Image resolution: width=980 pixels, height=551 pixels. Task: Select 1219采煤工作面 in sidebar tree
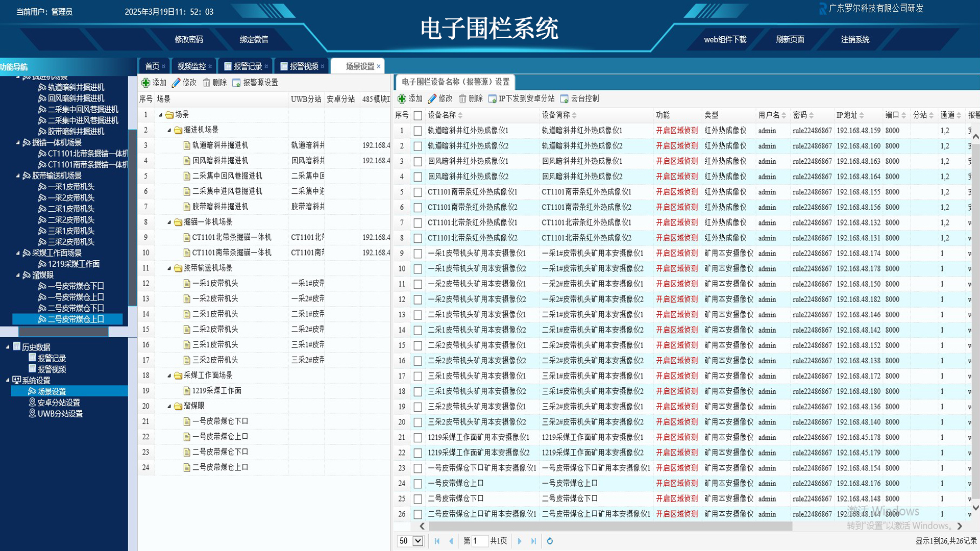point(73,264)
